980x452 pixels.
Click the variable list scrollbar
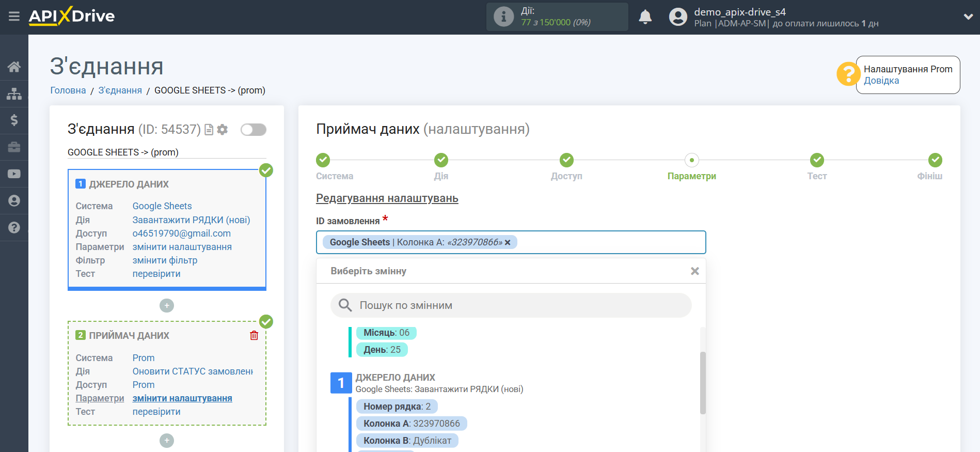click(x=703, y=383)
